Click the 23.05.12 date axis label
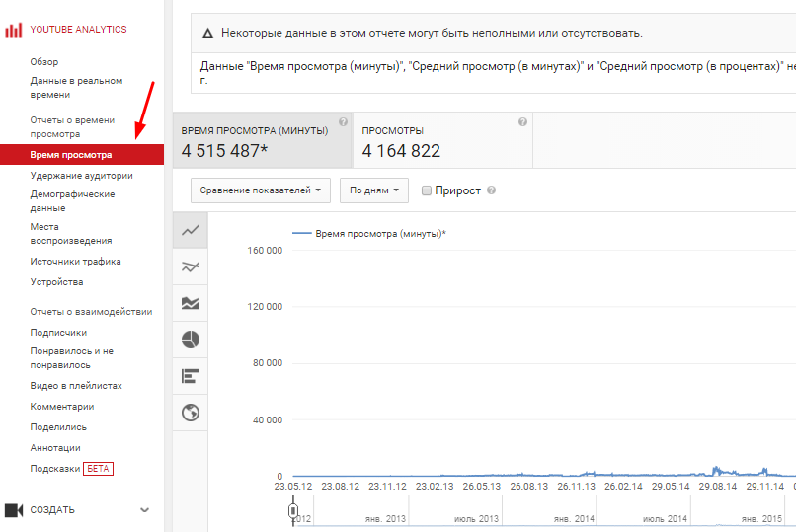The height and width of the screenshot is (532, 796). click(293, 487)
